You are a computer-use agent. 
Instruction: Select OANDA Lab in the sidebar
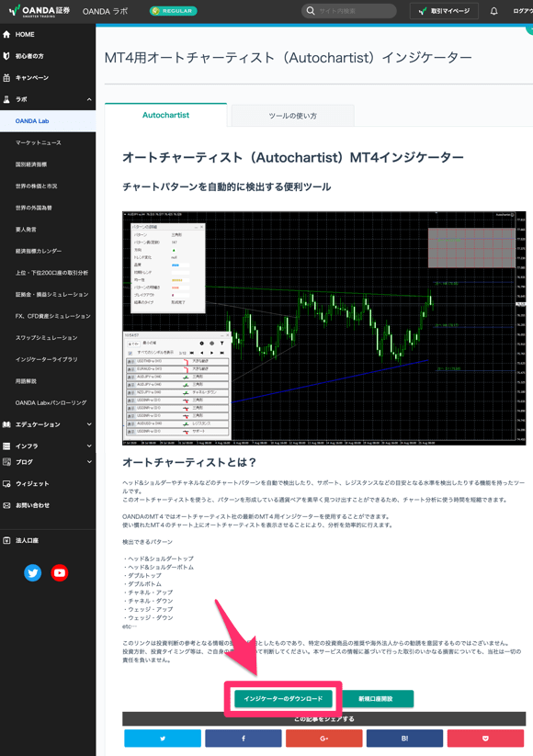point(48,121)
